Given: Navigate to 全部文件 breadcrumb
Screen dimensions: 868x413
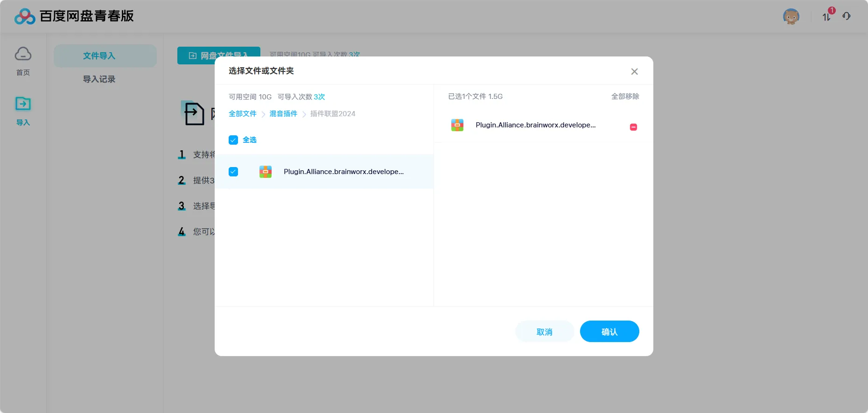Looking at the screenshot, I should [243, 114].
